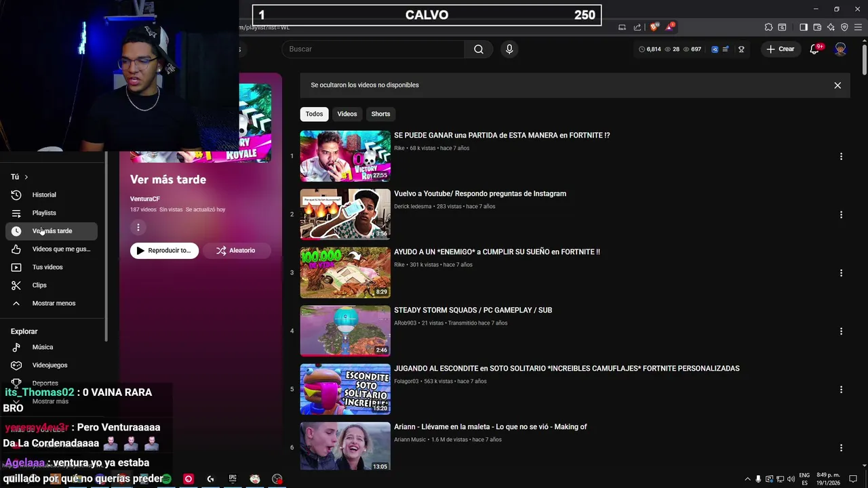
Task: Open options menu for Ariann video
Action: (x=841, y=447)
